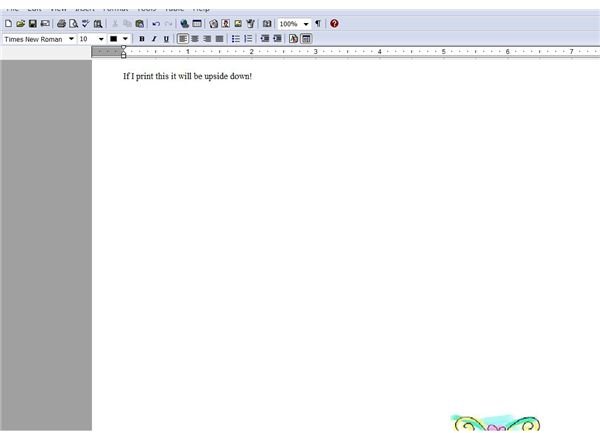Image resolution: width=600 pixels, height=433 pixels.
Task: Open an existing file with folder icon
Action: pos(20,24)
